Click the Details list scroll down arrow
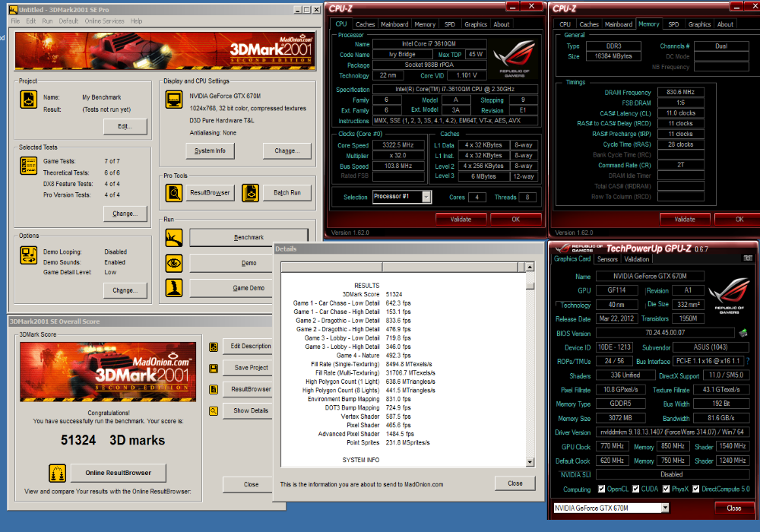This screenshot has height=532, width=760. [x=530, y=462]
